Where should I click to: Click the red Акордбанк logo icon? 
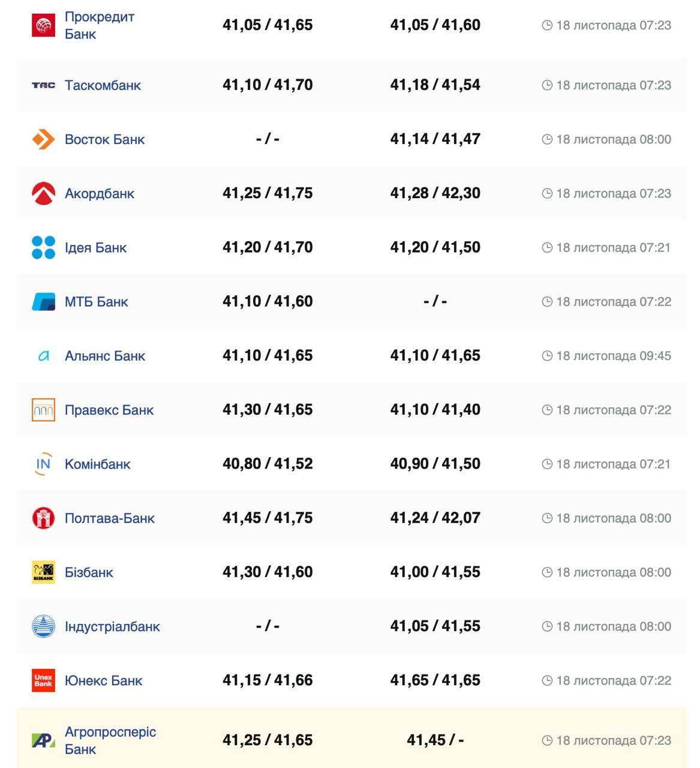pos(43,193)
